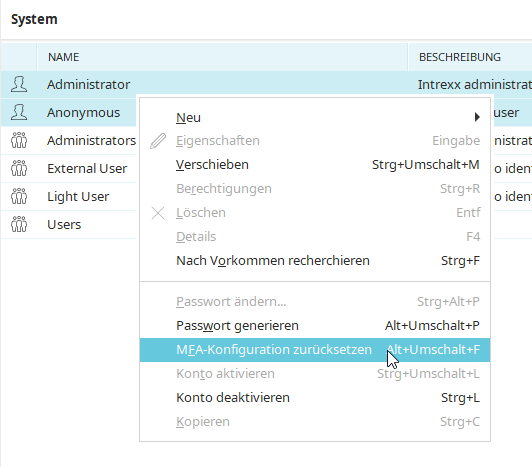The image size is (532, 467).
Task: Click the pencil icon beside Eigenschaften
Action: pyautogui.click(x=158, y=141)
